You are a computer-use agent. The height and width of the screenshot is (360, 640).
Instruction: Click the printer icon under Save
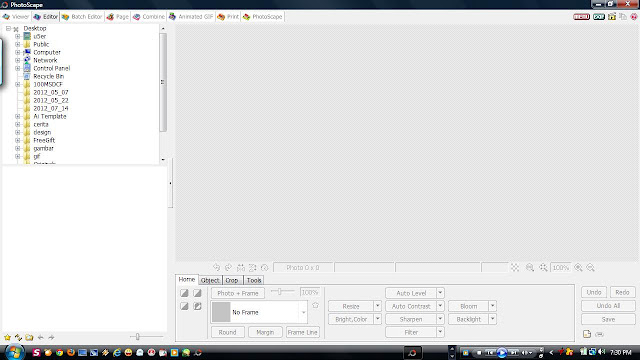pyautogui.click(x=599, y=334)
